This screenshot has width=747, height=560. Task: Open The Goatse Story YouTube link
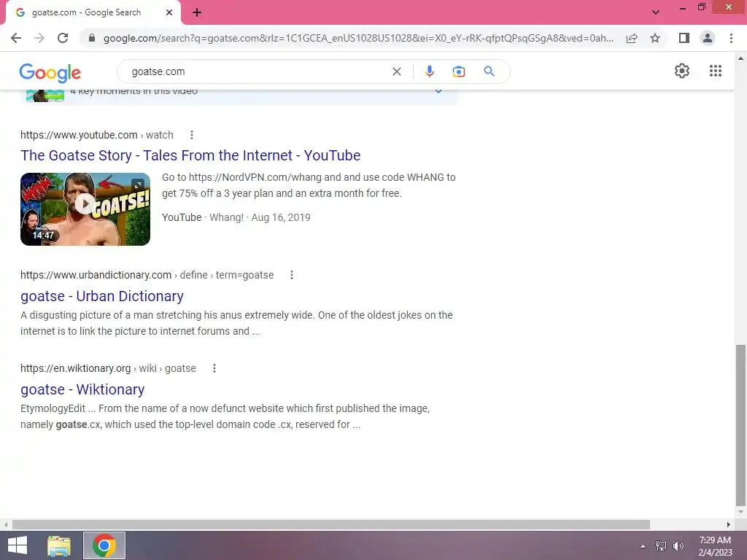(x=190, y=156)
